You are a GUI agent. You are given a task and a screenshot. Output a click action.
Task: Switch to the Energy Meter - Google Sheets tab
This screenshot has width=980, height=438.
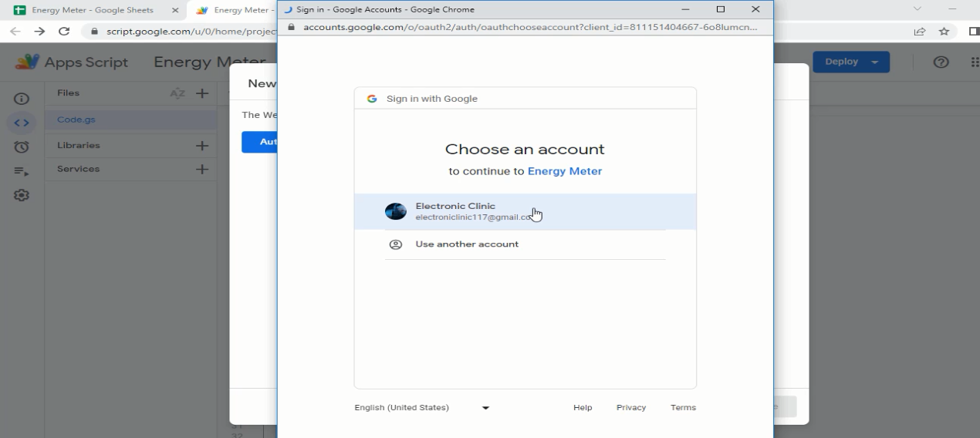(93, 10)
